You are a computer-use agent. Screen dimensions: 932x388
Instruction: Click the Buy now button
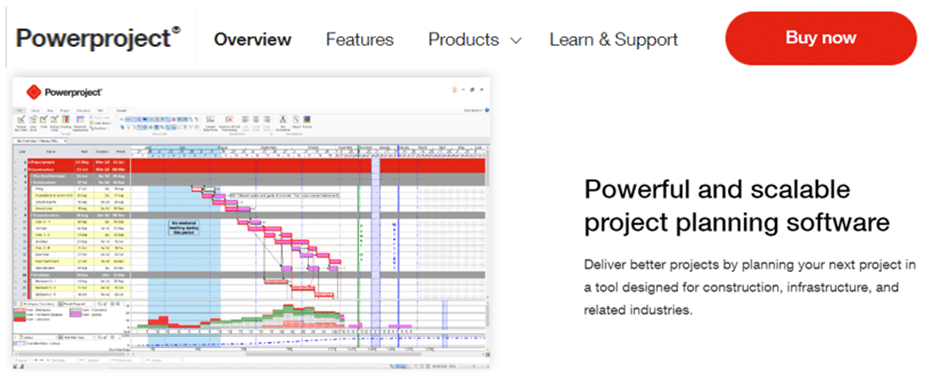click(821, 38)
